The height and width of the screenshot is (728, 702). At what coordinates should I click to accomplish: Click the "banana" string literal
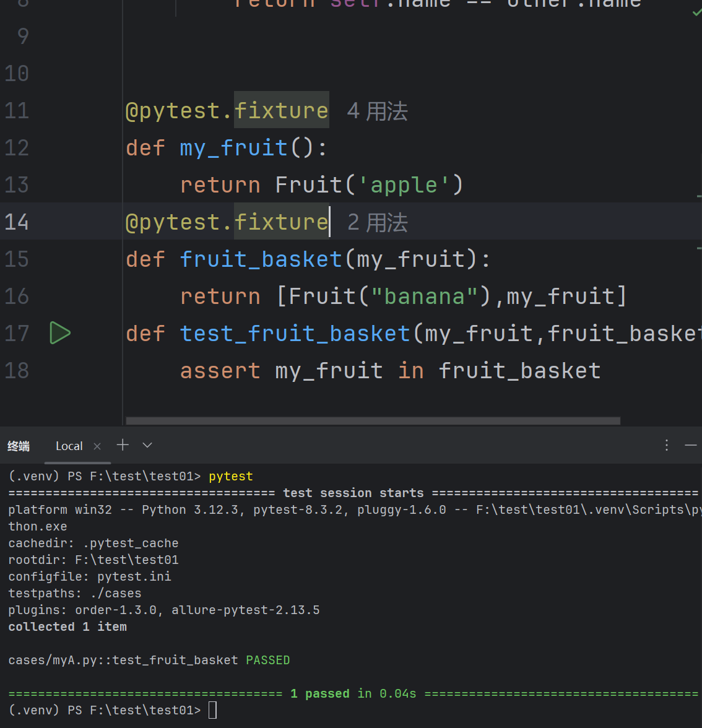(425, 296)
